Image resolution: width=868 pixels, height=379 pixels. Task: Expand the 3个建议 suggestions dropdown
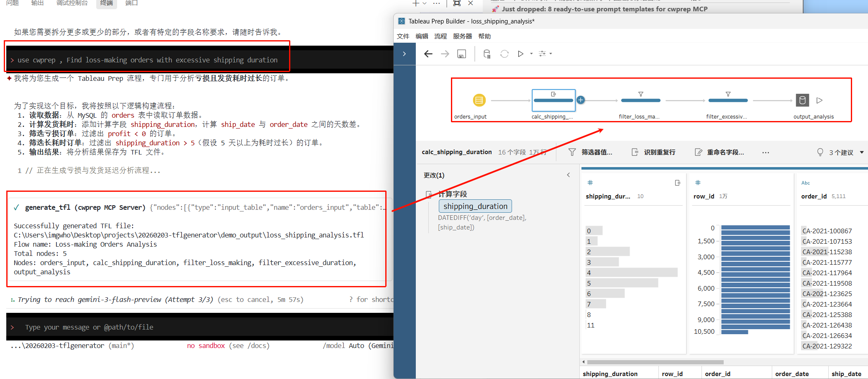861,152
